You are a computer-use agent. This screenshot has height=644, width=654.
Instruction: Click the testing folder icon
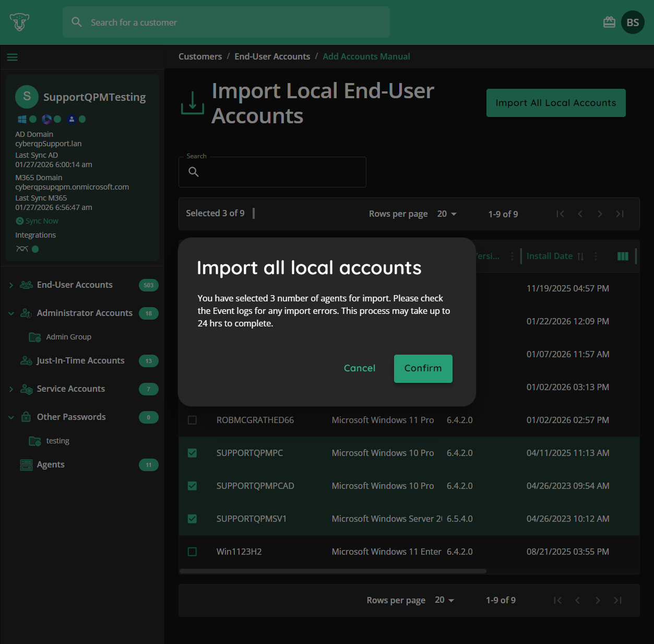[x=35, y=441]
